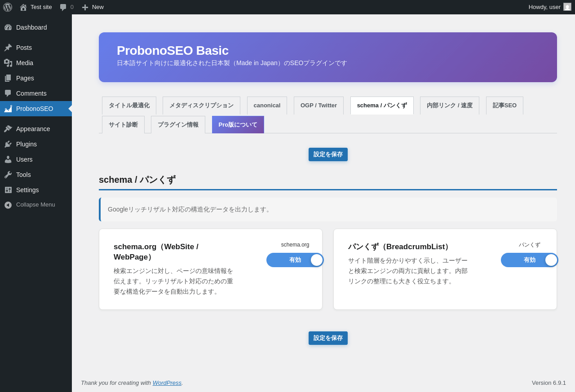
Task: Turn off the パンくず breadcrumb toggle
Action: (x=529, y=260)
